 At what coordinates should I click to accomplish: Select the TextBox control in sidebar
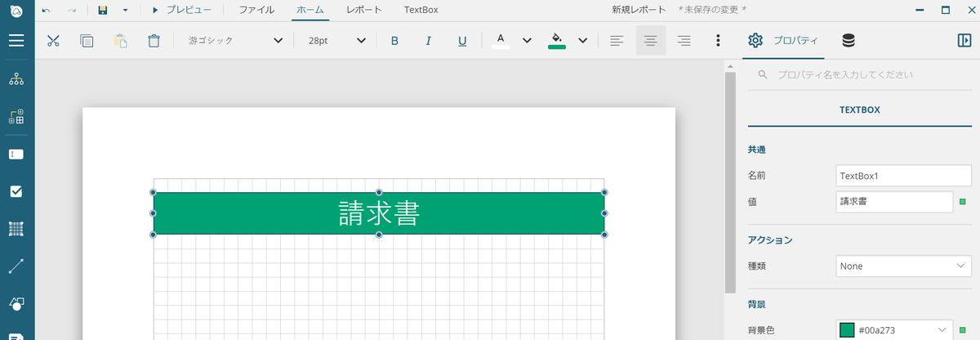pos(16,154)
